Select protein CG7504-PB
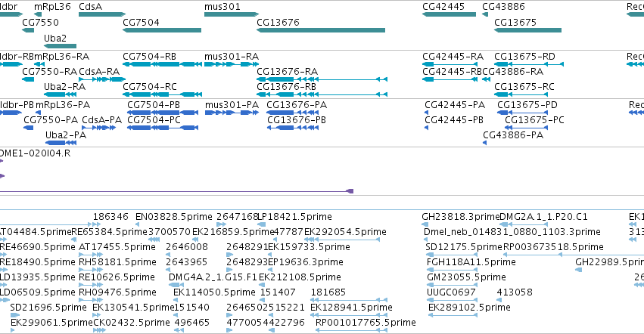 click(154, 105)
